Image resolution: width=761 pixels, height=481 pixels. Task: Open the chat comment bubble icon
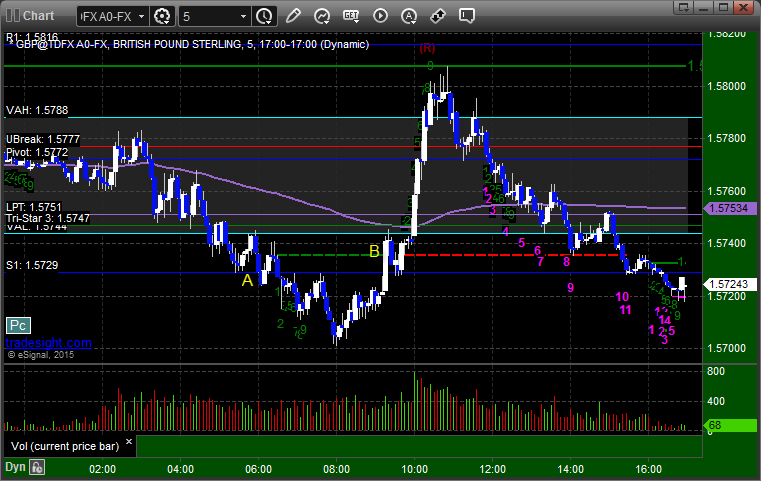467,16
